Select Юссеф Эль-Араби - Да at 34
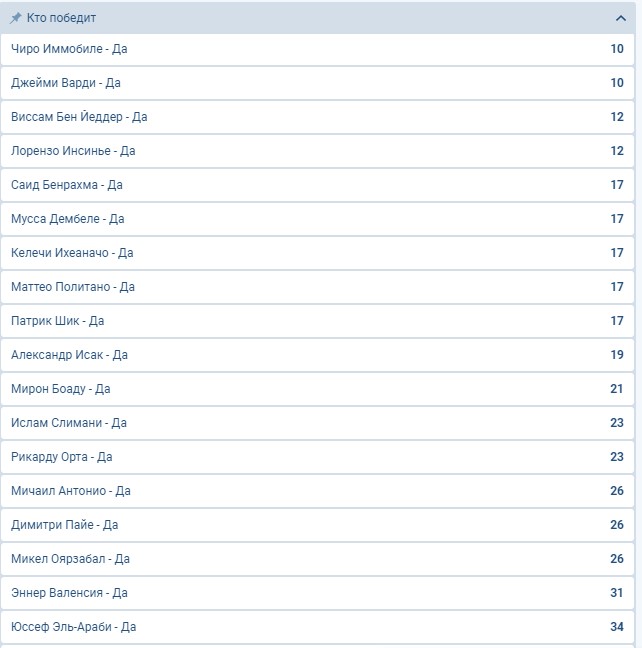Image resolution: width=642 pixels, height=648 pixels. point(317,627)
